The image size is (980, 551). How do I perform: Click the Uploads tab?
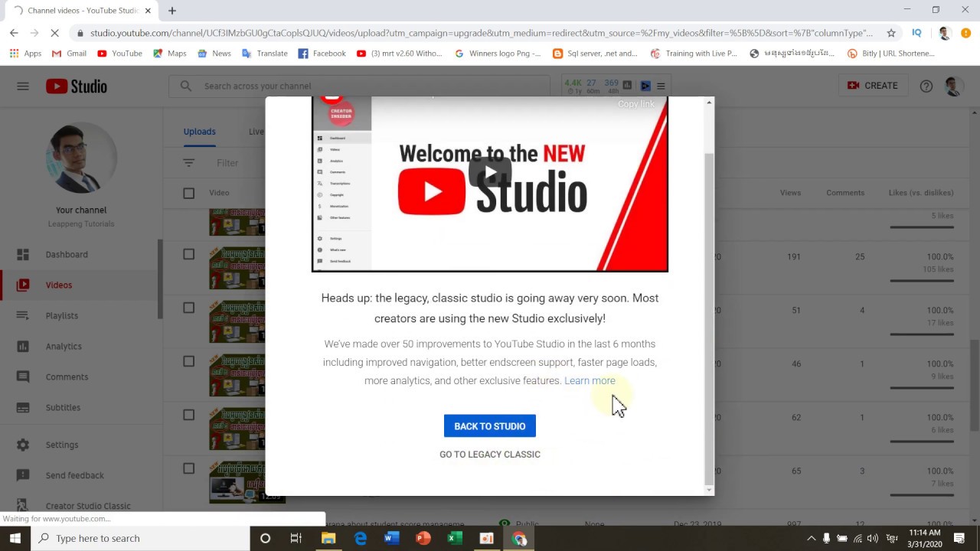click(x=199, y=132)
